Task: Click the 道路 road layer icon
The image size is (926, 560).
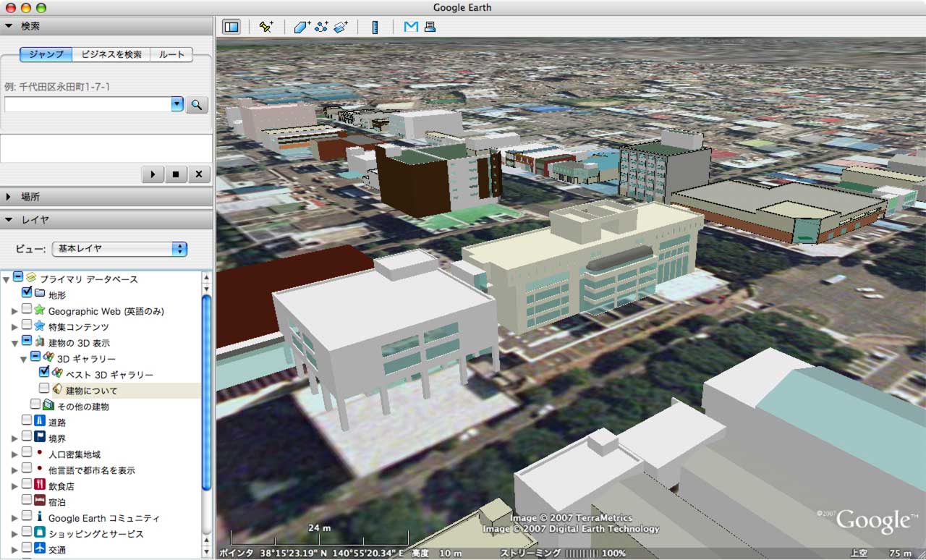Action: [39, 421]
